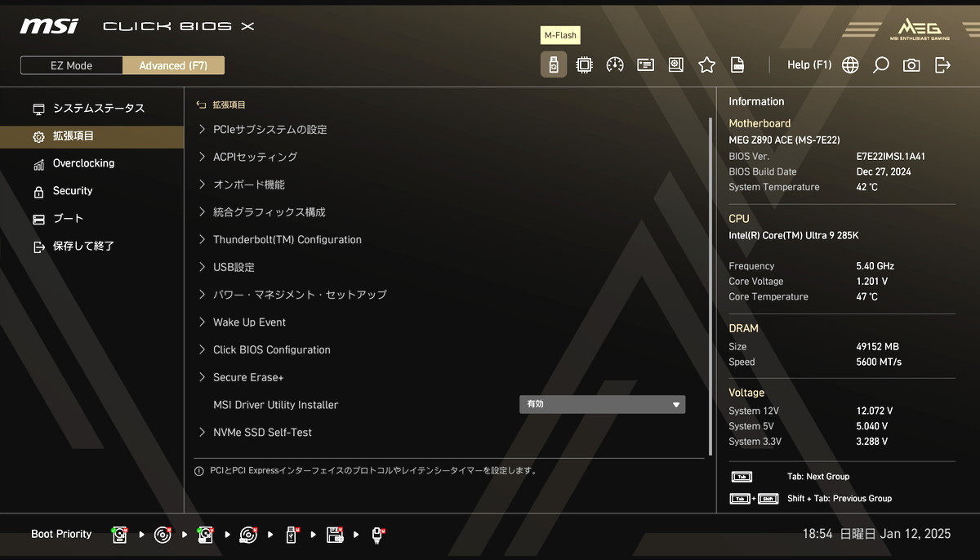980x560 pixels.
Task: Select the Advanced (F7) mode tab
Action: coord(173,65)
